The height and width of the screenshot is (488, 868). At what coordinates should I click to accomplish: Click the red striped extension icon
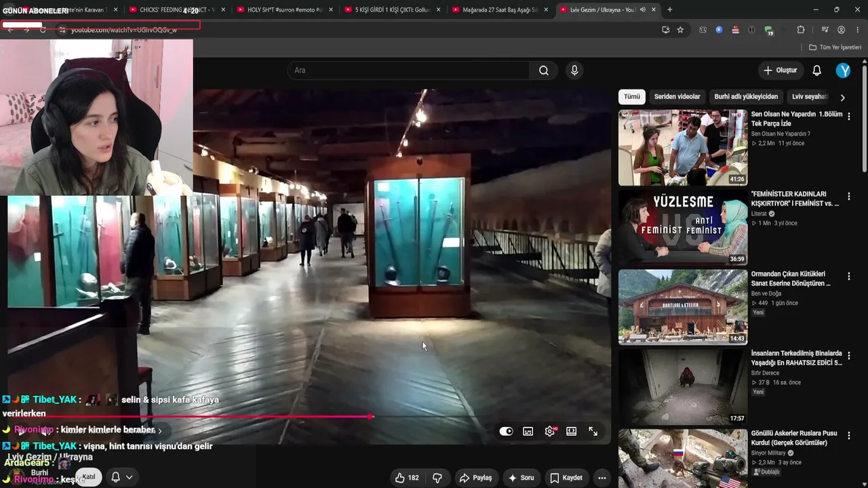click(x=736, y=30)
